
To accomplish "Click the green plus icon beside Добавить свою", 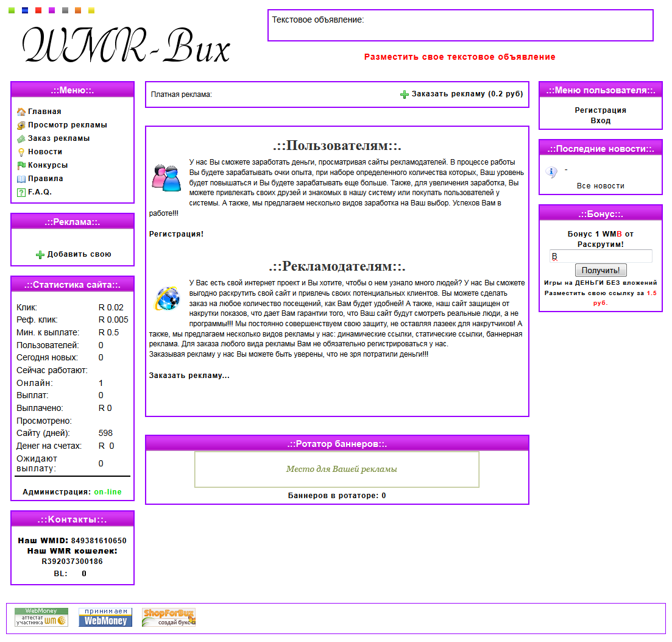I will pos(40,255).
